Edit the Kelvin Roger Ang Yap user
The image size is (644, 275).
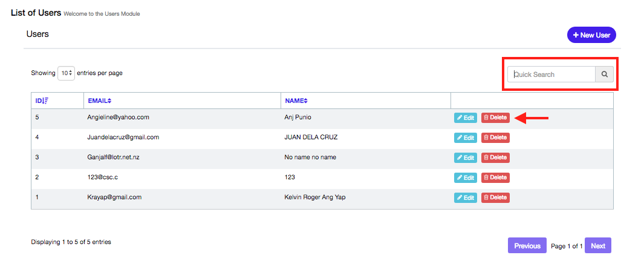[465, 197]
